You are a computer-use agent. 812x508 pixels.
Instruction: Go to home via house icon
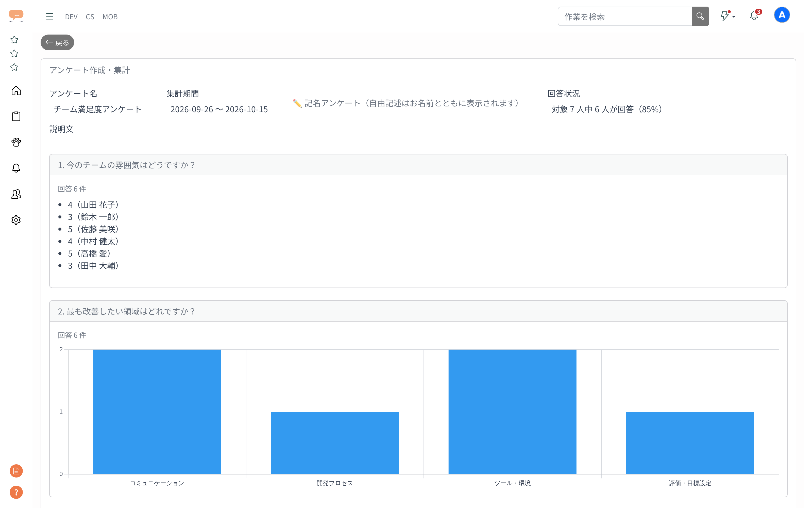pos(16,91)
